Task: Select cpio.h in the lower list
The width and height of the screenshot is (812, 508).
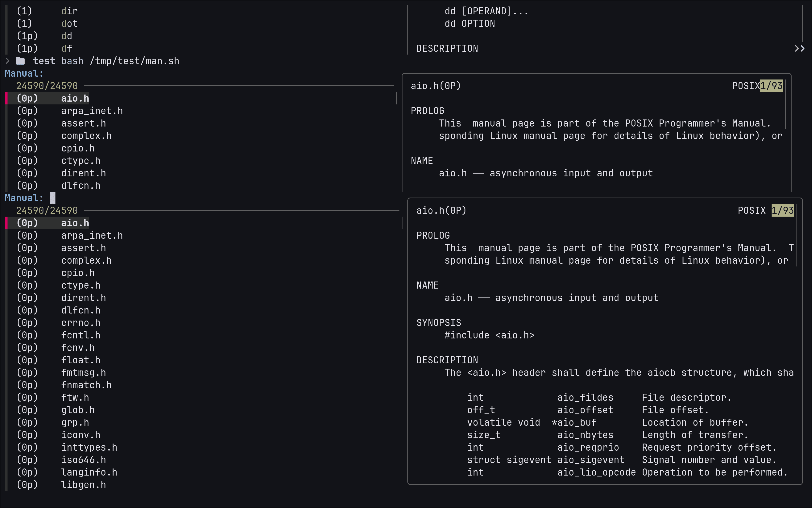Action: (x=78, y=273)
